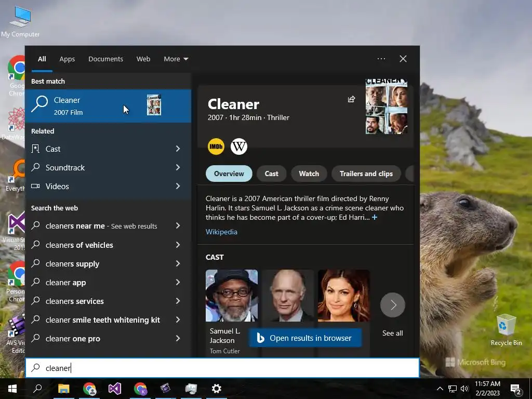The image size is (532, 399).
Task: Click the 'Soundtrack' related item text
Action: click(65, 168)
